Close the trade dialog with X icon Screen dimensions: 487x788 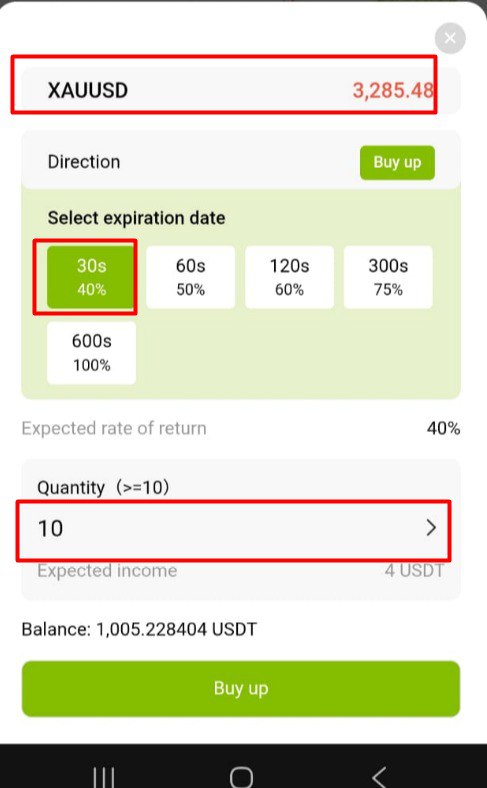tap(450, 38)
